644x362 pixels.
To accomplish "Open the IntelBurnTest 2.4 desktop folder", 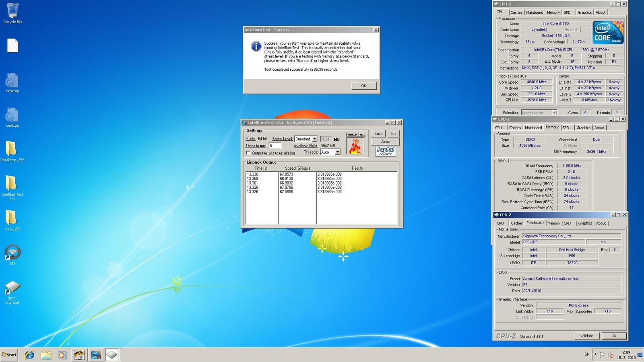I will [11, 184].
